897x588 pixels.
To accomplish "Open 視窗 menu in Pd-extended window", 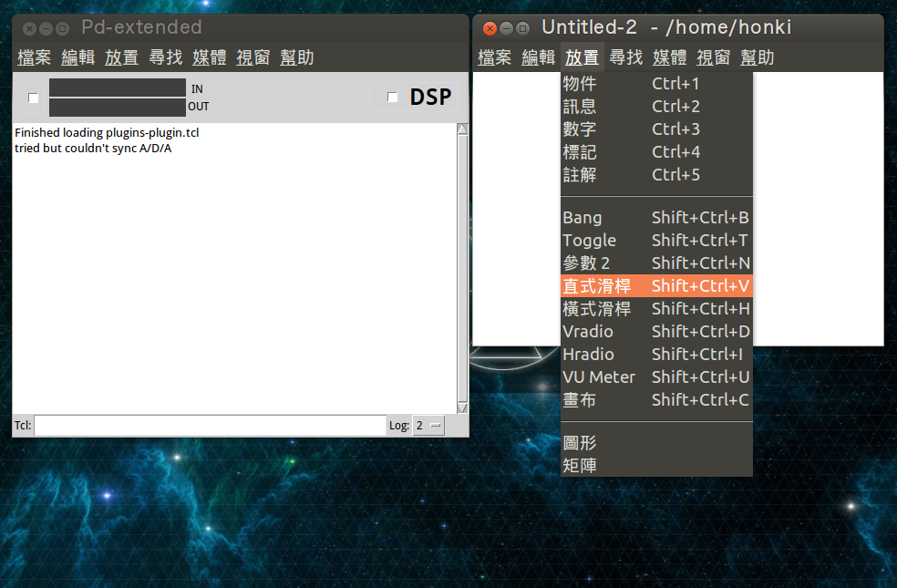I will point(253,57).
